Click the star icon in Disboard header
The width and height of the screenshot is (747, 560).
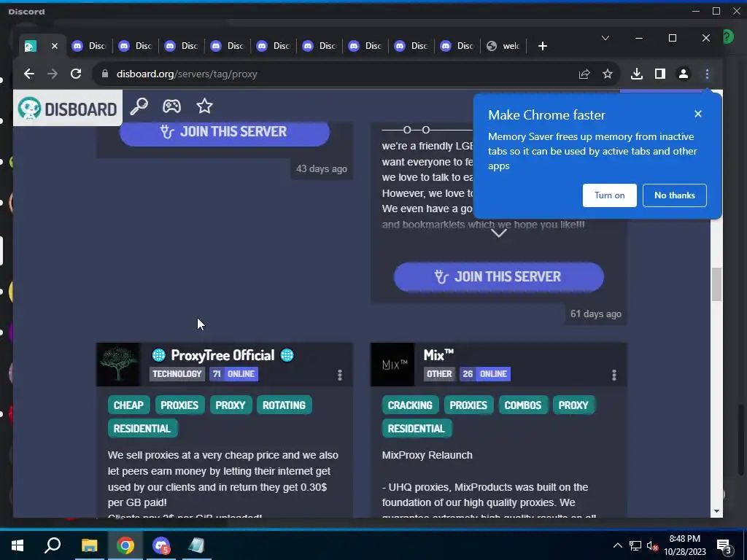204,106
